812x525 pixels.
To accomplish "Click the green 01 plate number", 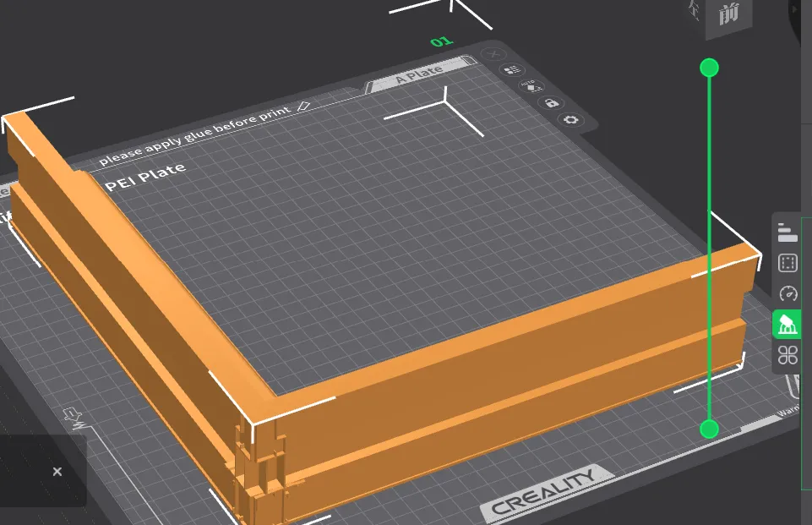I will coord(441,41).
